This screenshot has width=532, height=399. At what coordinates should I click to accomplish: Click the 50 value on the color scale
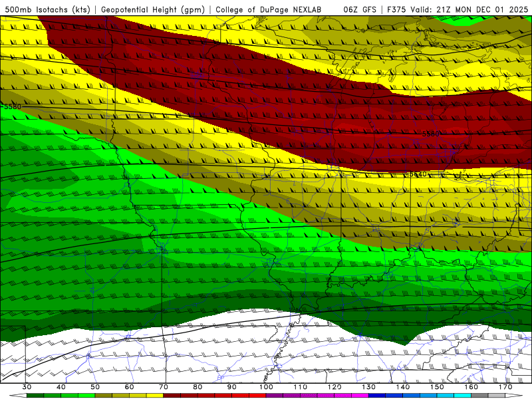(x=95, y=387)
